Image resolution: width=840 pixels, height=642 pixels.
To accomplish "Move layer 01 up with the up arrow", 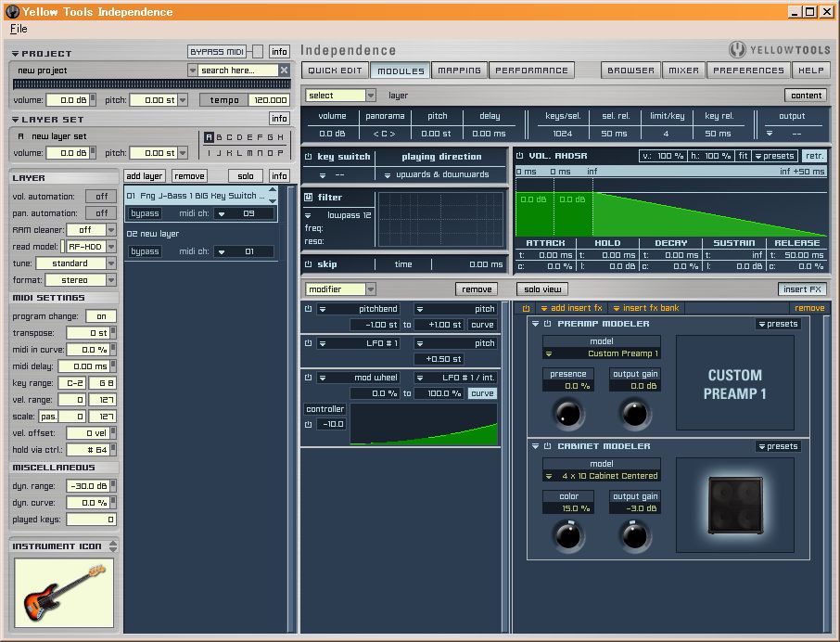I will click(x=273, y=189).
